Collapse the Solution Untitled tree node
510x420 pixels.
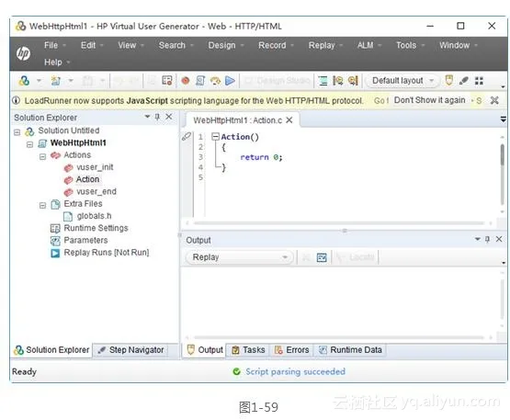click(x=17, y=131)
